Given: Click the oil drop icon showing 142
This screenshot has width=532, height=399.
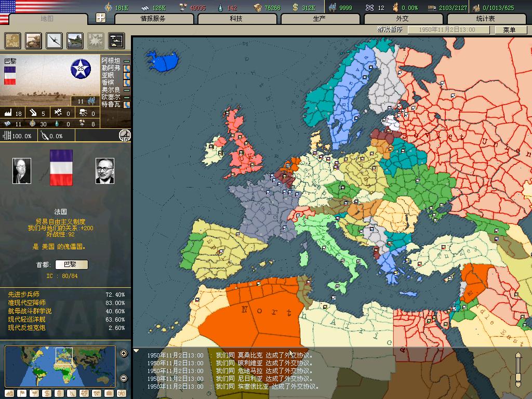Looking at the screenshot, I should click(x=220, y=7).
